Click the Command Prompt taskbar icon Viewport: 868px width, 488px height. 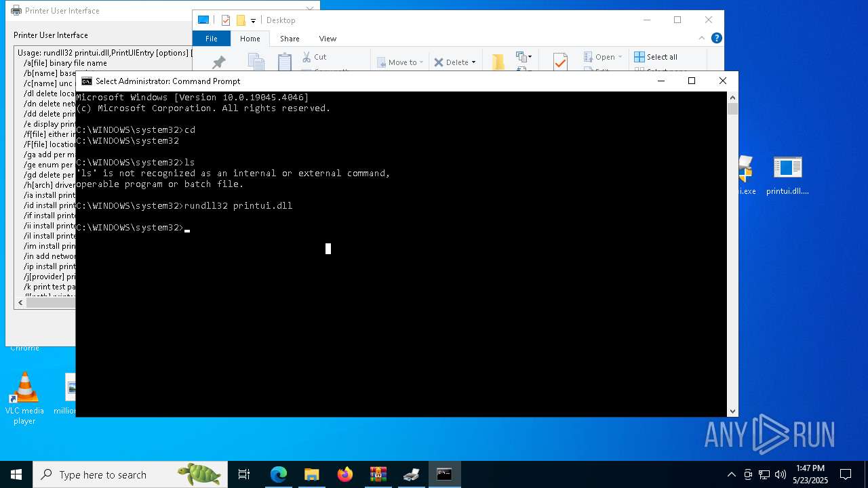[444, 474]
